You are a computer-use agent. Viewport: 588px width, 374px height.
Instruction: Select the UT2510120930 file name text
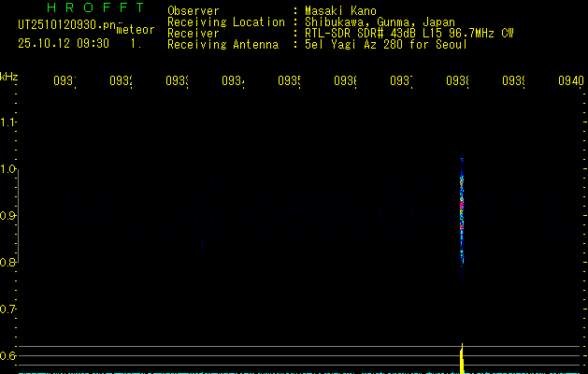(x=66, y=25)
